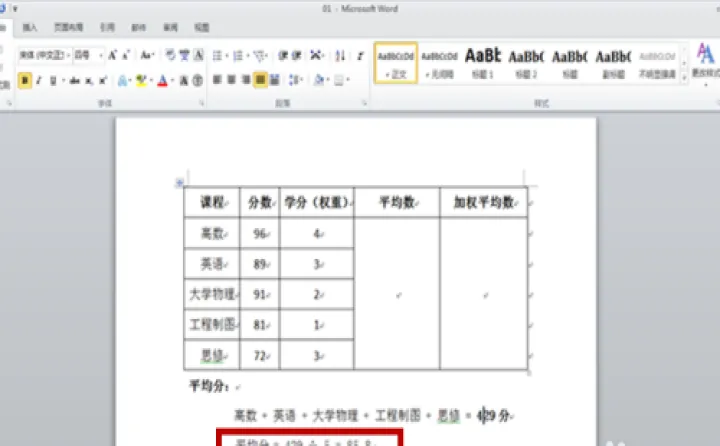Toggle Strikethrough formatting
Image resolution: width=720 pixels, height=446 pixels.
pyautogui.click(x=74, y=81)
